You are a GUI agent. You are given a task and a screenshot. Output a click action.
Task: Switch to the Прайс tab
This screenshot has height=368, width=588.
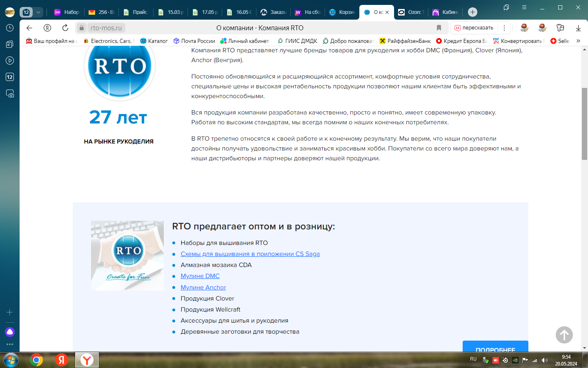pyautogui.click(x=136, y=12)
